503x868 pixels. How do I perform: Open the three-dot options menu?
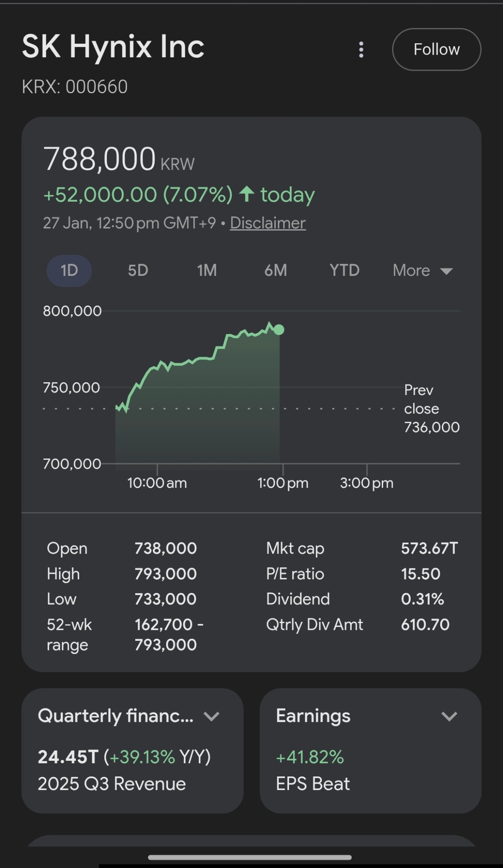point(361,50)
